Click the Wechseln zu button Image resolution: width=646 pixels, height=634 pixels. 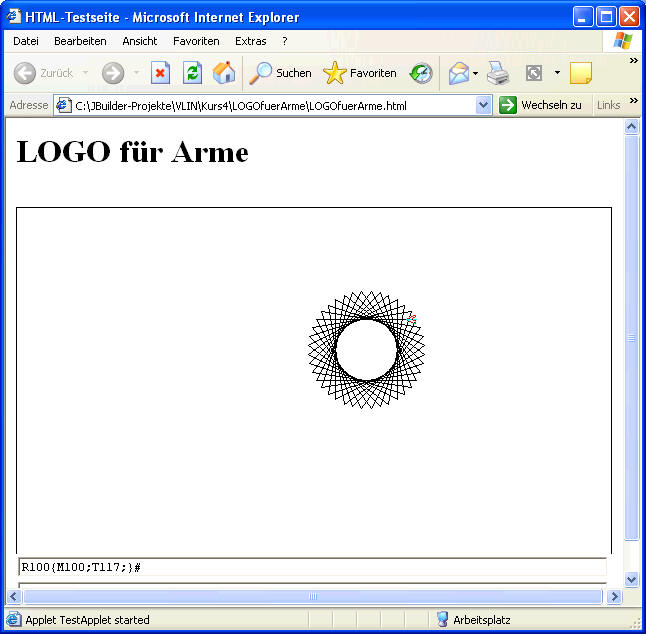pos(541,105)
